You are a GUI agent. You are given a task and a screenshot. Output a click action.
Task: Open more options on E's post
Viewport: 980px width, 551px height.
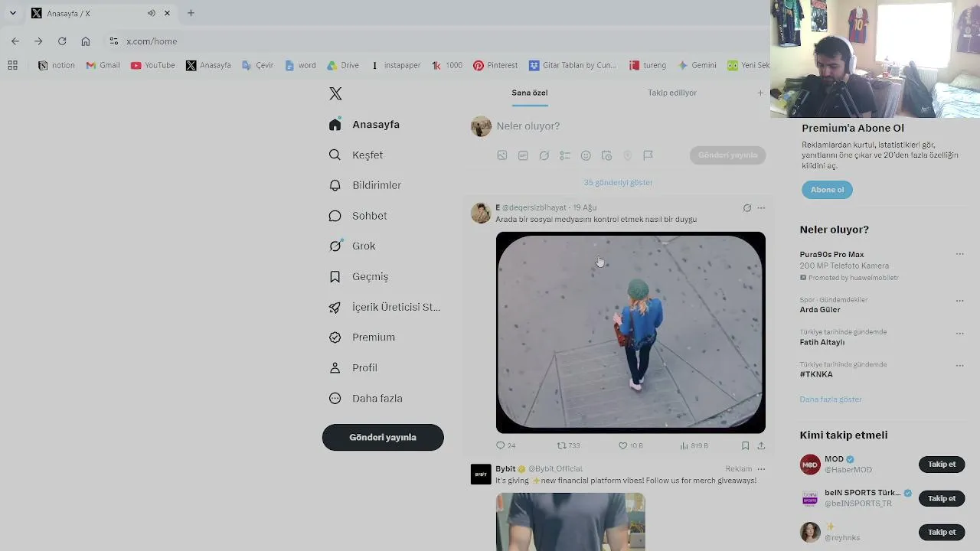761,207
